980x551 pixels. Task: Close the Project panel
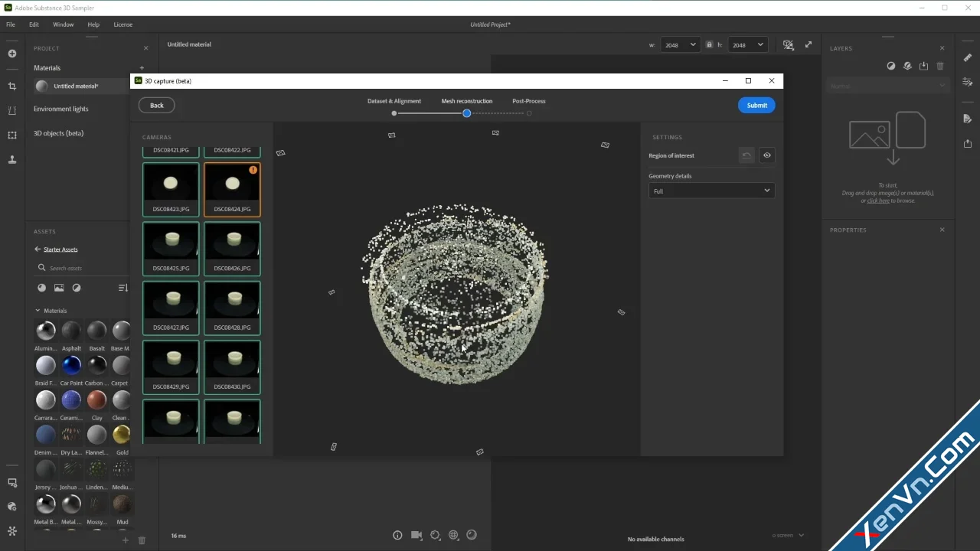point(145,48)
